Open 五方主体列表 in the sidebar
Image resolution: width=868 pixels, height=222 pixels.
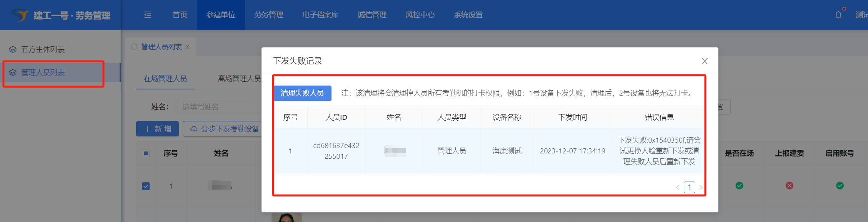pos(43,49)
